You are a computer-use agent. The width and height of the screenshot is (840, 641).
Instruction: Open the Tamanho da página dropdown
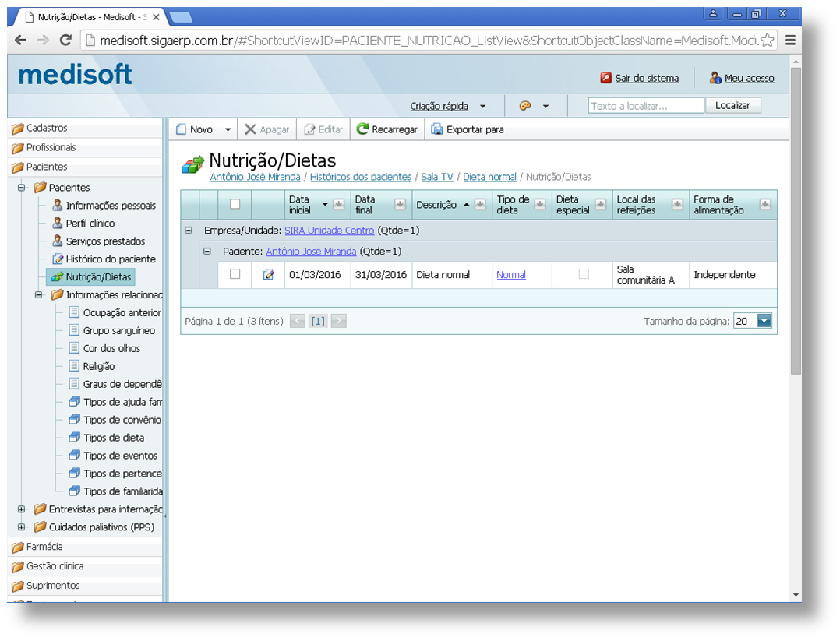(x=764, y=322)
